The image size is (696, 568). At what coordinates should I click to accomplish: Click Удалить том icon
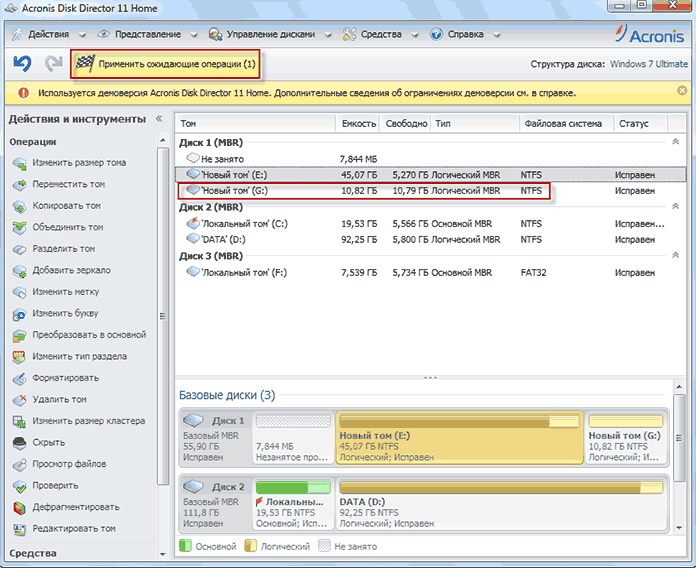point(19,399)
